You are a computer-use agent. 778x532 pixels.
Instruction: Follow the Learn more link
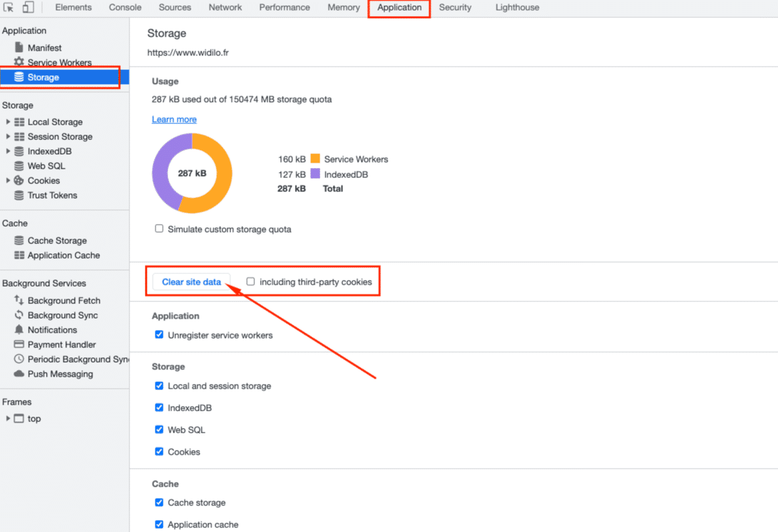click(174, 119)
